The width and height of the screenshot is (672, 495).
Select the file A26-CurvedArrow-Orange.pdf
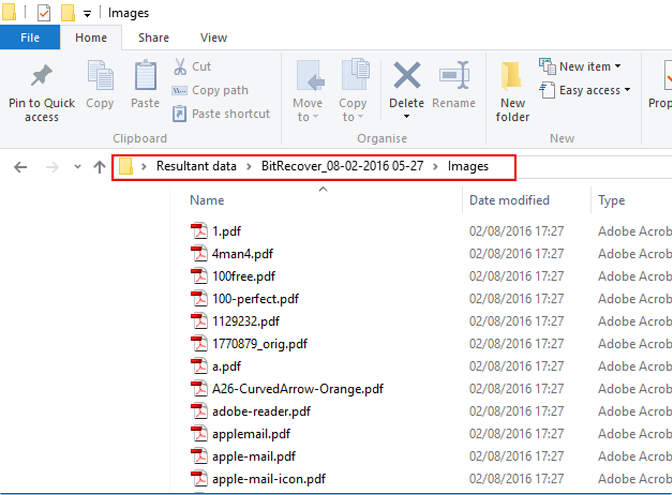(x=297, y=389)
